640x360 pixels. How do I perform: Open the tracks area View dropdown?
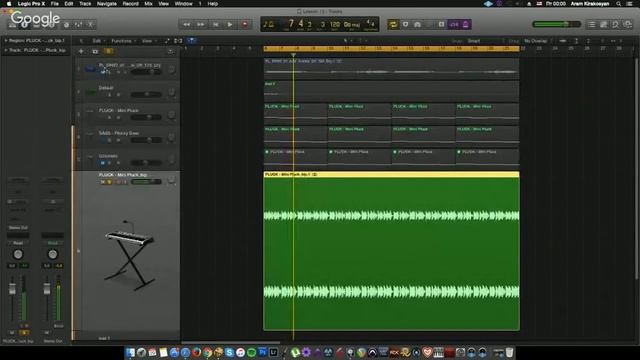point(149,41)
